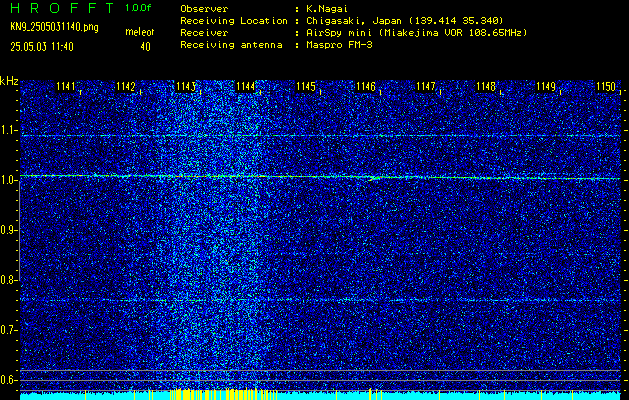Click the Chigasaki, Japan coordinates text
The width and height of the screenshot is (629, 400).
404,20
